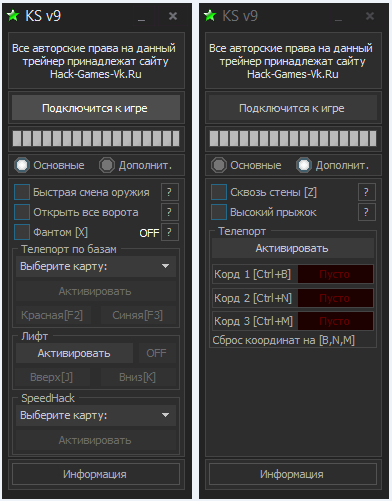This screenshot has height=501, width=392.
Task: Select Дополнит. radio in left window
Action: tap(107, 165)
